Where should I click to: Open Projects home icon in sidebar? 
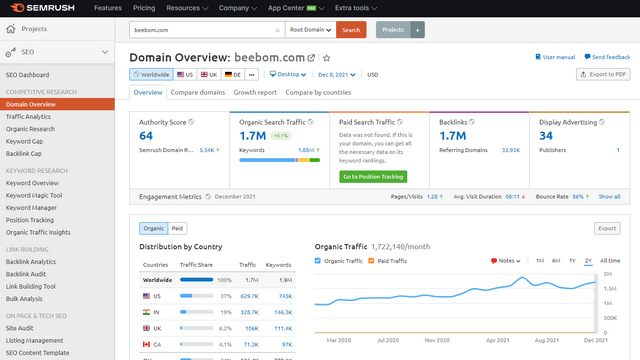pos(11,29)
